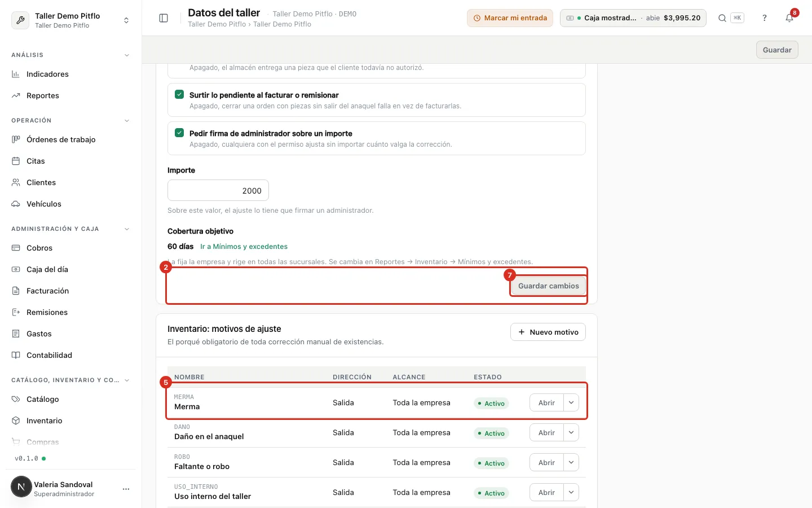812x508 pixels.
Task: Collapse the Administración y Caja section
Action: (x=127, y=229)
